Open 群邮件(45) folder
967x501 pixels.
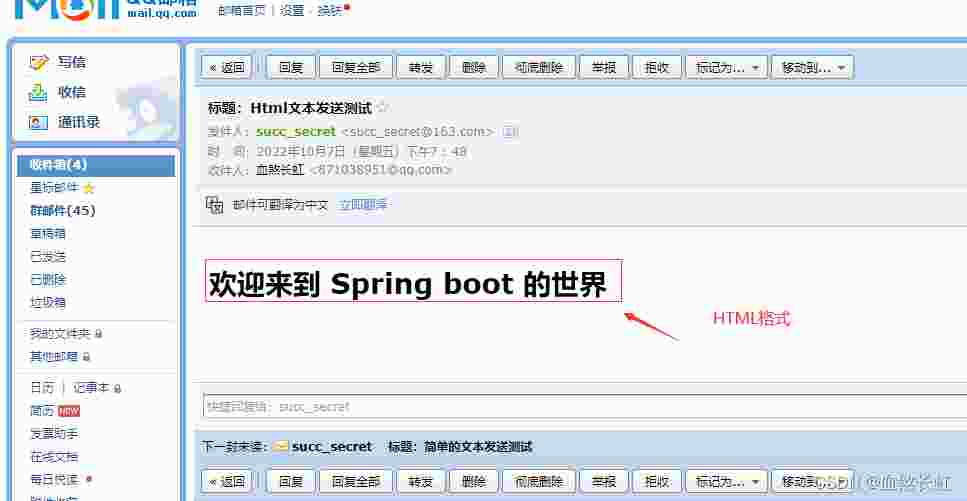[x=62, y=211]
